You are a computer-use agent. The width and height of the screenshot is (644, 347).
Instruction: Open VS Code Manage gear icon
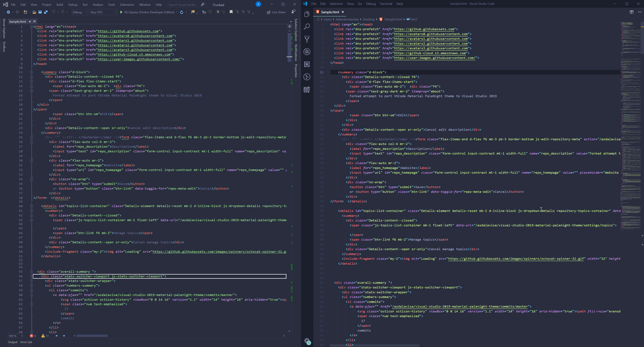[x=307, y=340]
